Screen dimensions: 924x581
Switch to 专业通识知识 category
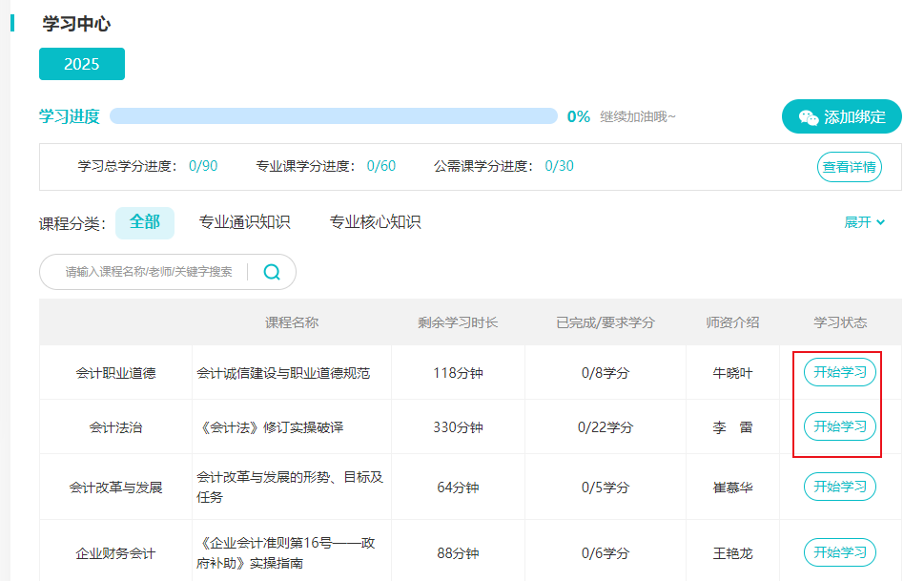click(244, 222)
